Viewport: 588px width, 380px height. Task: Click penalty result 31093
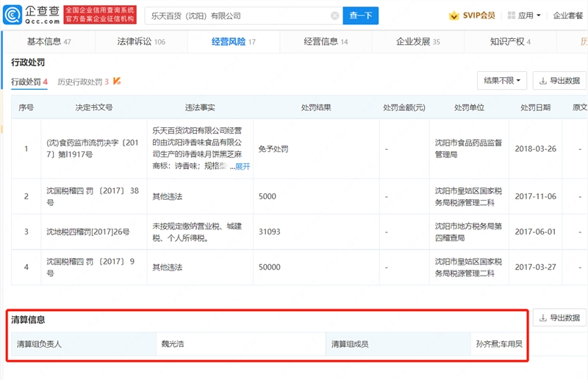[269, 232]
